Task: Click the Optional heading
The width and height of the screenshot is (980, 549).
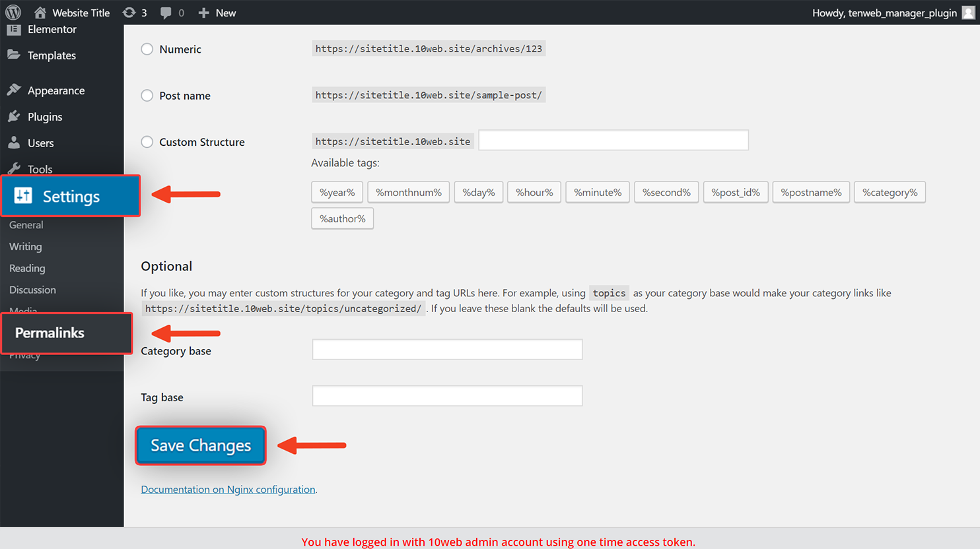Action: 166,266
